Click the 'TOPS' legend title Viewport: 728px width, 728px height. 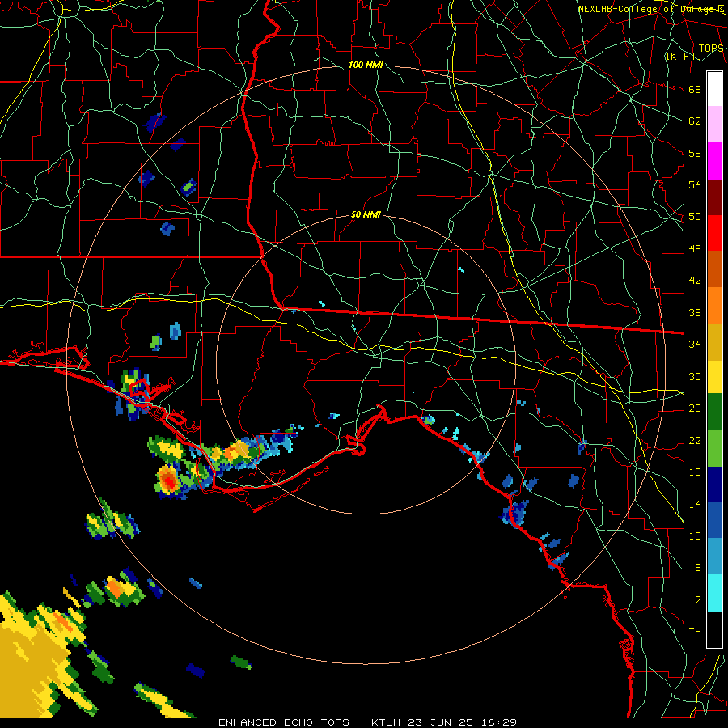(711, 48)
